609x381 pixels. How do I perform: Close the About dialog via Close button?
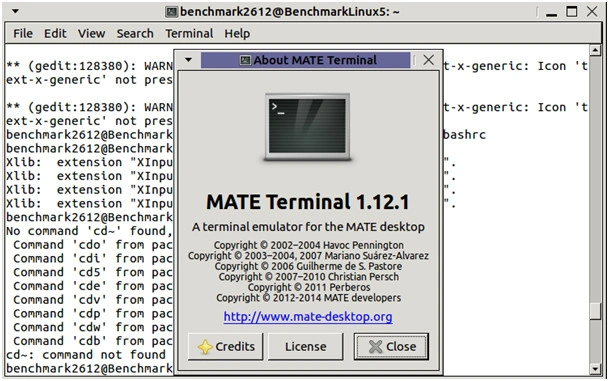[x=391, y=346]
